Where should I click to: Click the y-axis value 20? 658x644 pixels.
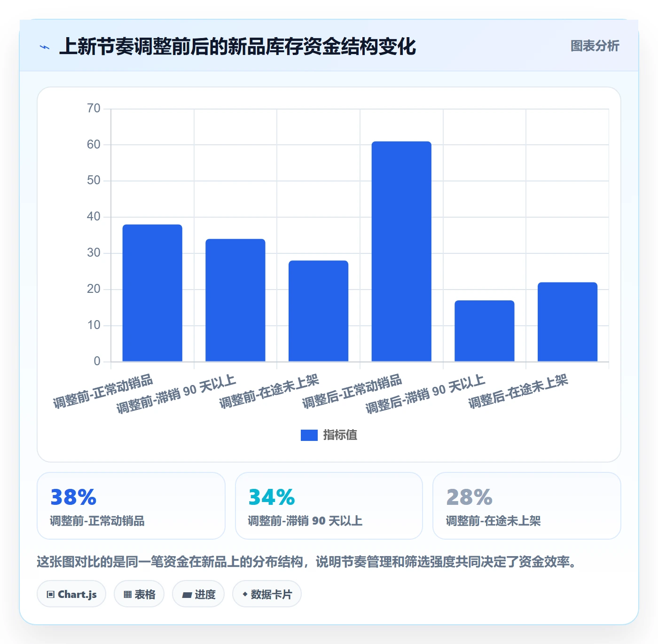click(x=94, y=289)
